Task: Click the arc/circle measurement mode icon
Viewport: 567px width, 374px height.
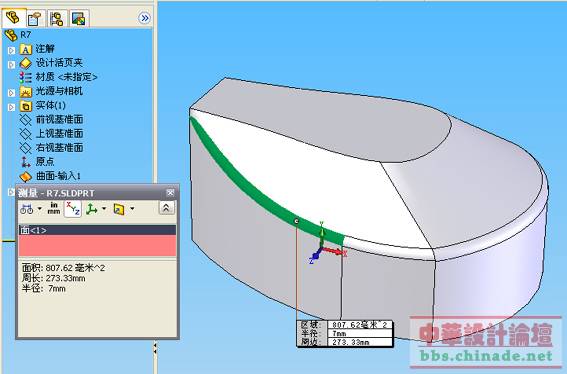Action: click(27, 209)
